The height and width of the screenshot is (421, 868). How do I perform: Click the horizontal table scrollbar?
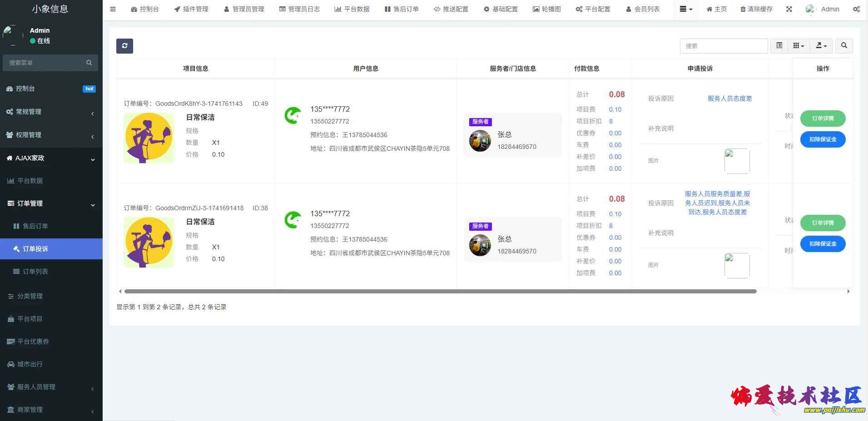click(440, 292)
